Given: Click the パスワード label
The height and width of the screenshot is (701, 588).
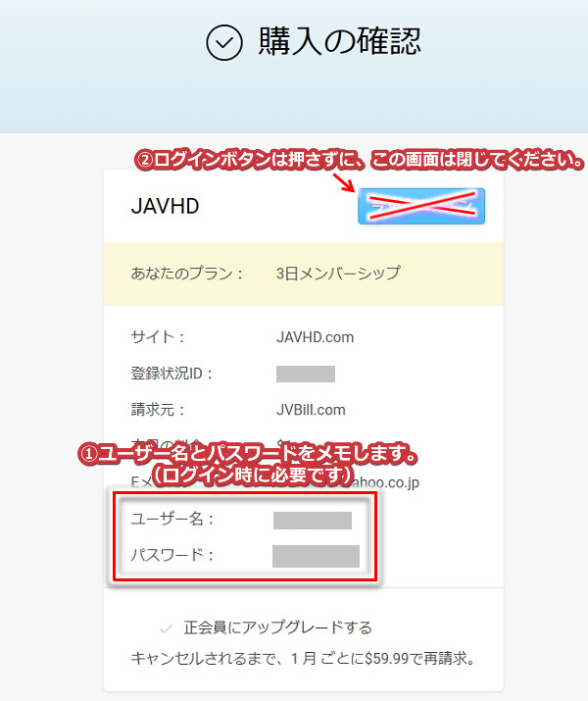Looking at the screenshot, I should pyautogui.click(x=172, y=555).
